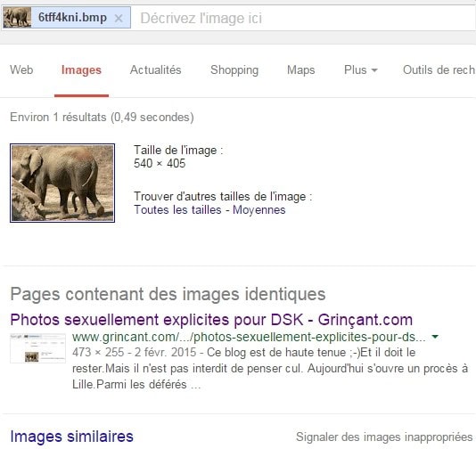Select the "Environ 1 résultats" stats text

pyautogui.click(x=102, y=117)
